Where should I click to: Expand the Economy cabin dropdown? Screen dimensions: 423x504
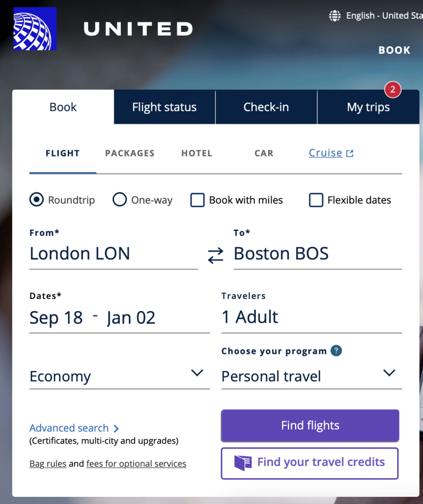pos(119,376)
